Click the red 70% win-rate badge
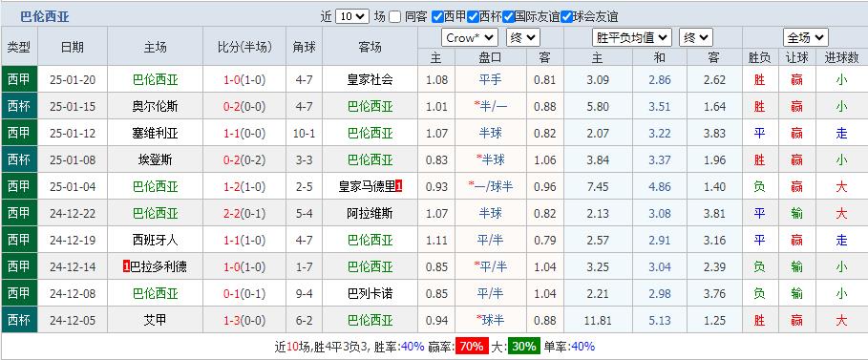 pos(472,347)
